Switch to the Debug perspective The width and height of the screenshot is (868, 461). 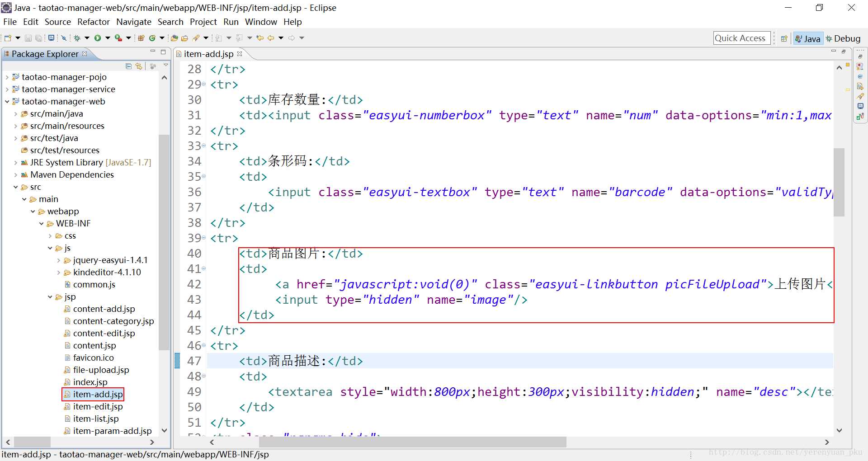[843, 39]
